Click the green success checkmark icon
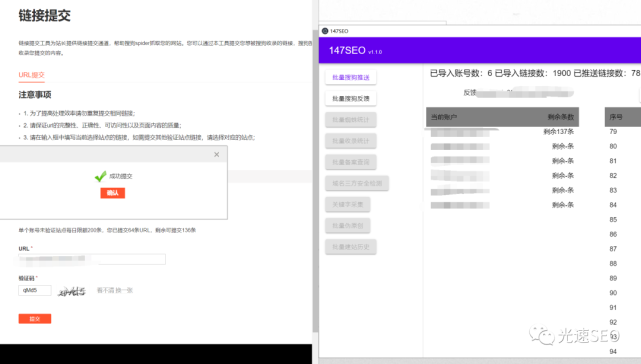 [x=101, y=176]
